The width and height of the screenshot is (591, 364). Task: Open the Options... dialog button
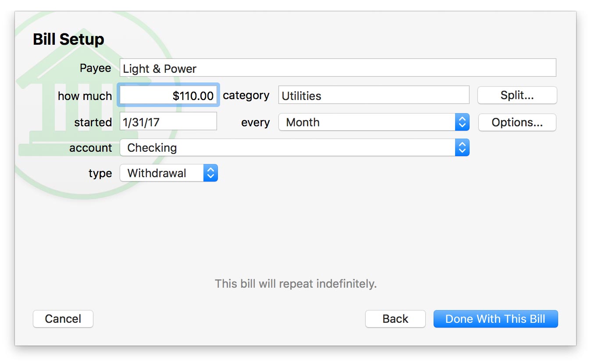point(517,122)
